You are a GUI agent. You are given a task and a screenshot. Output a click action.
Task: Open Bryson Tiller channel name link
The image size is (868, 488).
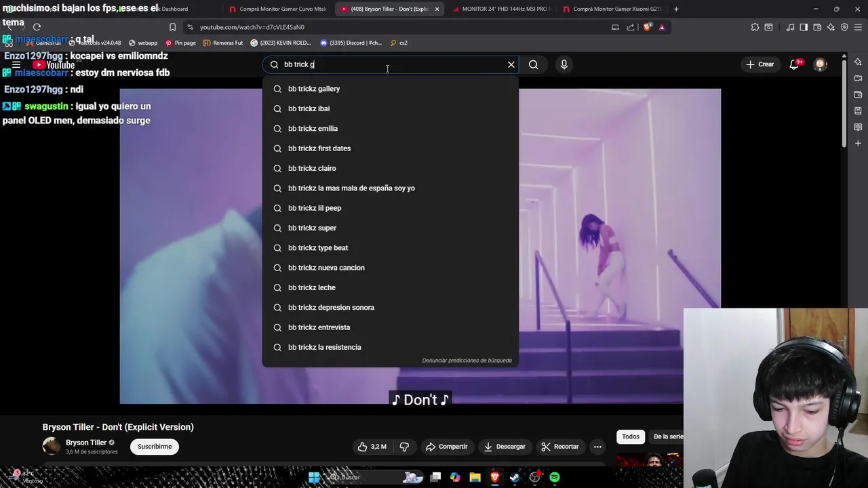[86, 443]
